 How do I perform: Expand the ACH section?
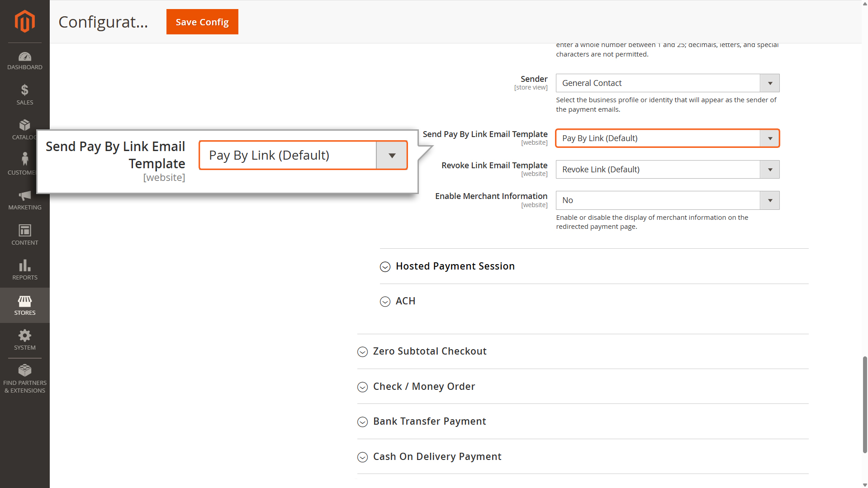coord(405,301)
